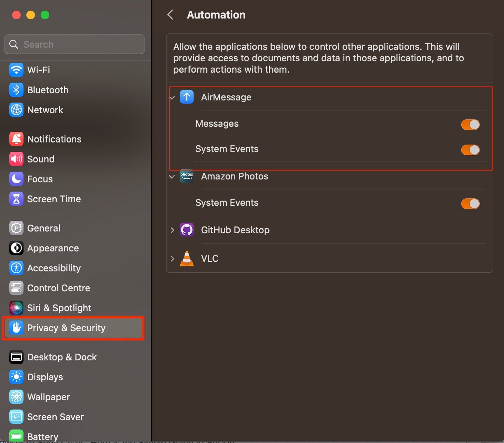This screenshot has height=443, width=504.
Task: Click the "VLC" name text
Action: point(210,259)
